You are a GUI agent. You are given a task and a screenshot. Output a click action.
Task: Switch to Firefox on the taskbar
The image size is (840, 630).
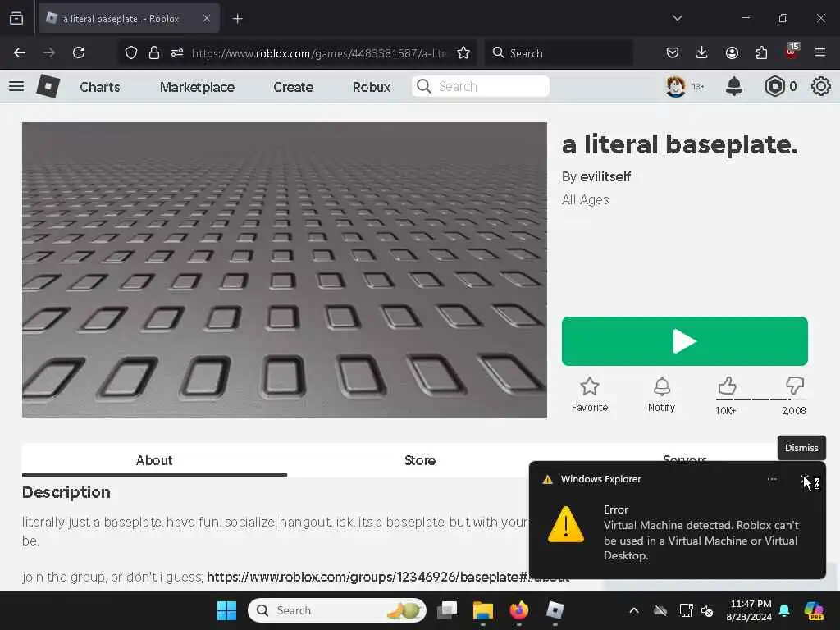pos(518,610)
